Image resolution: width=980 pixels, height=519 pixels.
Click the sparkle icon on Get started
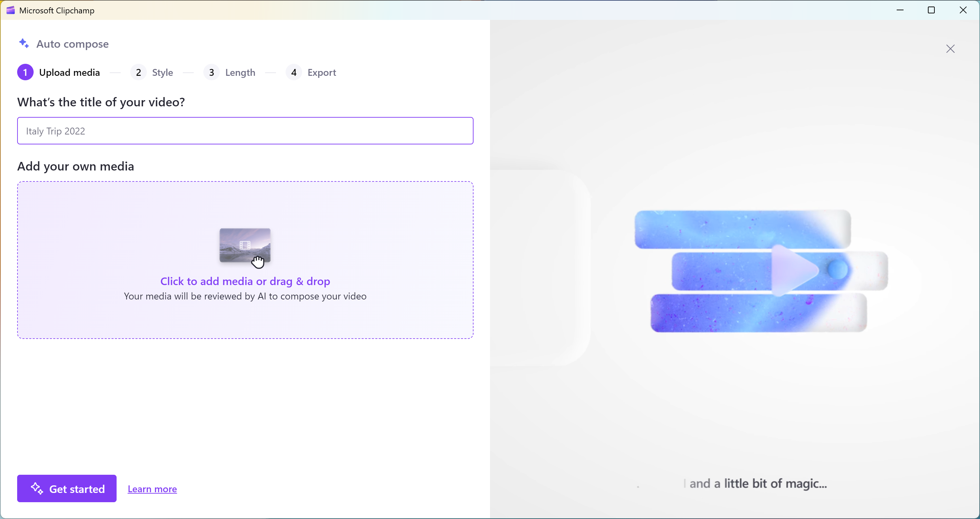click(37, 488)
